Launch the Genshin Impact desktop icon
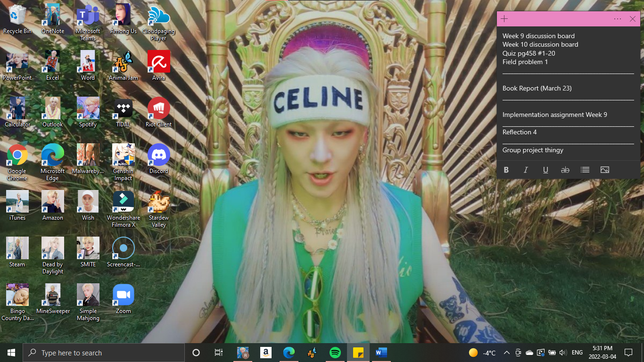Viewport: 644px width, 362px height. tap(124, 163)
